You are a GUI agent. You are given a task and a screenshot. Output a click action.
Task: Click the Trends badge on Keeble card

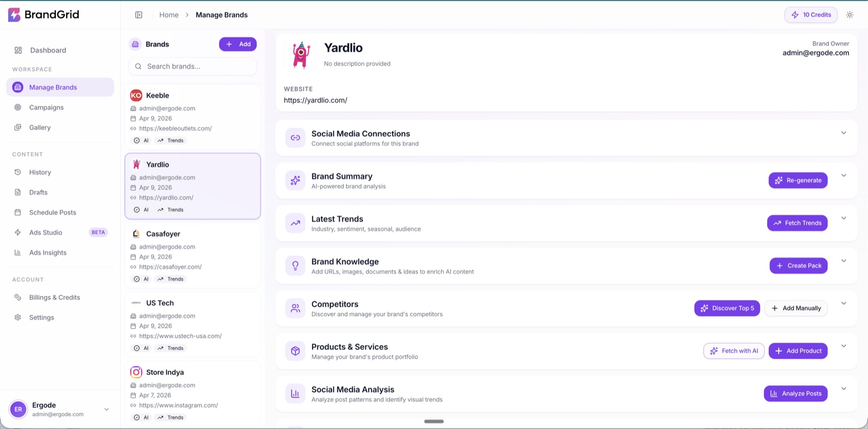click(170, 140)
